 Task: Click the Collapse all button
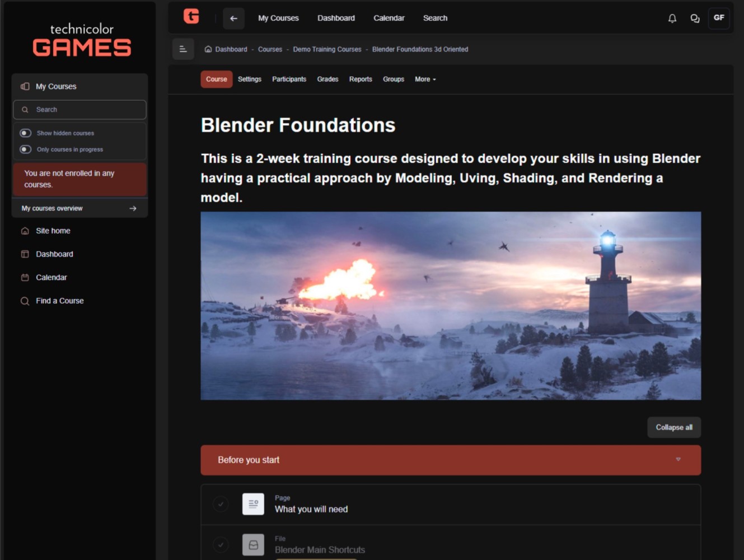(674, 427)
